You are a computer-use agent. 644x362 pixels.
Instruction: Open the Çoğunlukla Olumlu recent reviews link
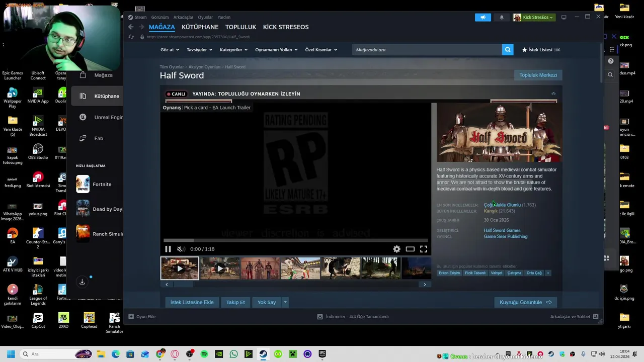[x=502, y=205]
